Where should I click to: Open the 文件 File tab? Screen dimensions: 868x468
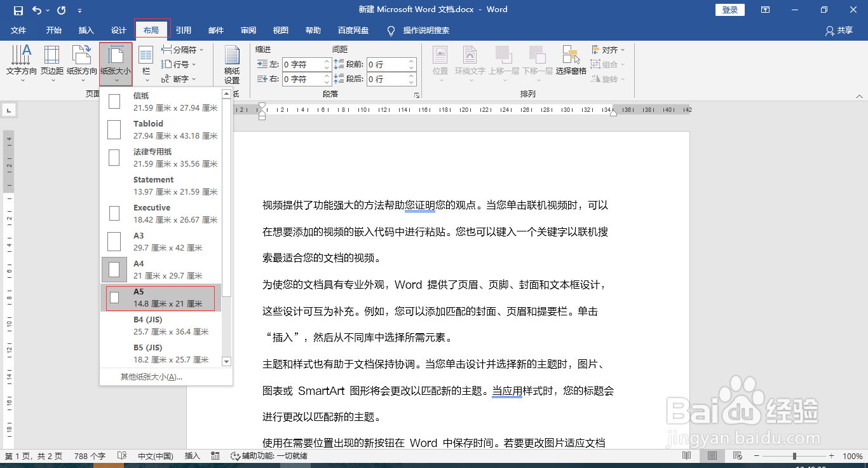tap(18, 30)
